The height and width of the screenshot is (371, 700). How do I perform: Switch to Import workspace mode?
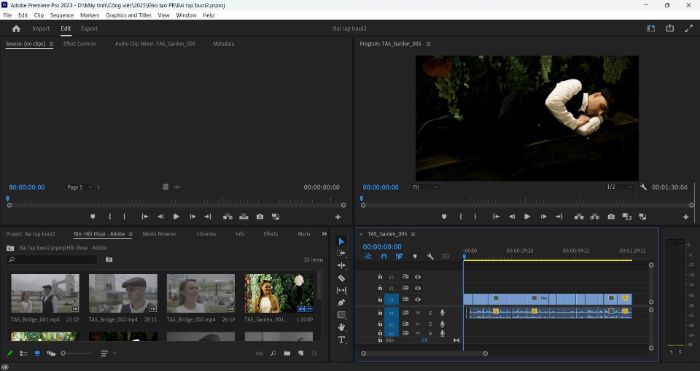tap(41, 29)
